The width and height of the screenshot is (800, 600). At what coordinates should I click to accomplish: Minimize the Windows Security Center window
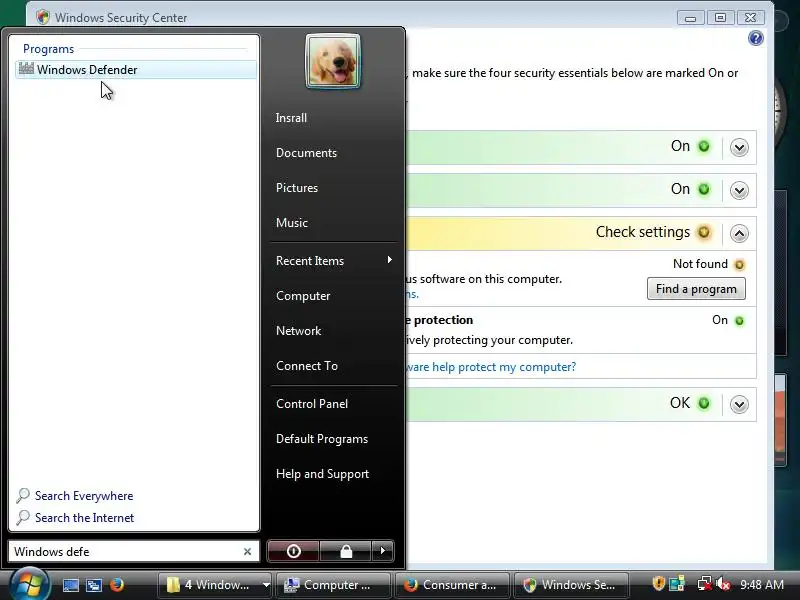tap(690, 18)
